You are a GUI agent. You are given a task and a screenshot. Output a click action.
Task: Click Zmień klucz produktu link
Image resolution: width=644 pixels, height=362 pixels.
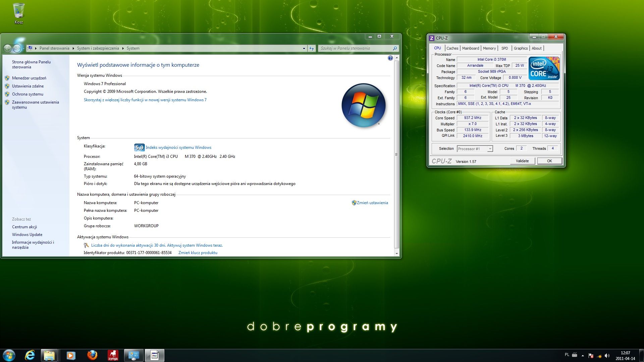pos(198,253)
